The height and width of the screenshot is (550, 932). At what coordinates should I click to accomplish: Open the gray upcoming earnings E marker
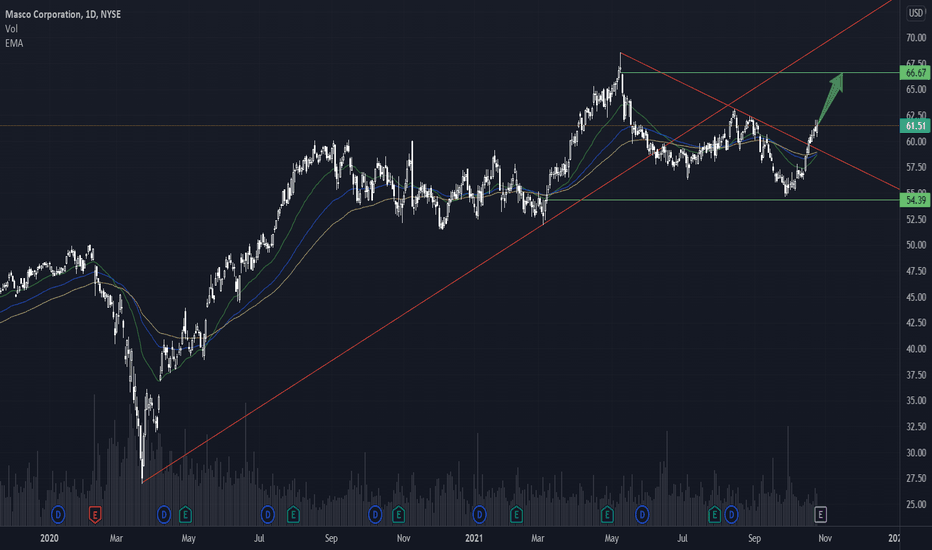(x=820, y=514)
